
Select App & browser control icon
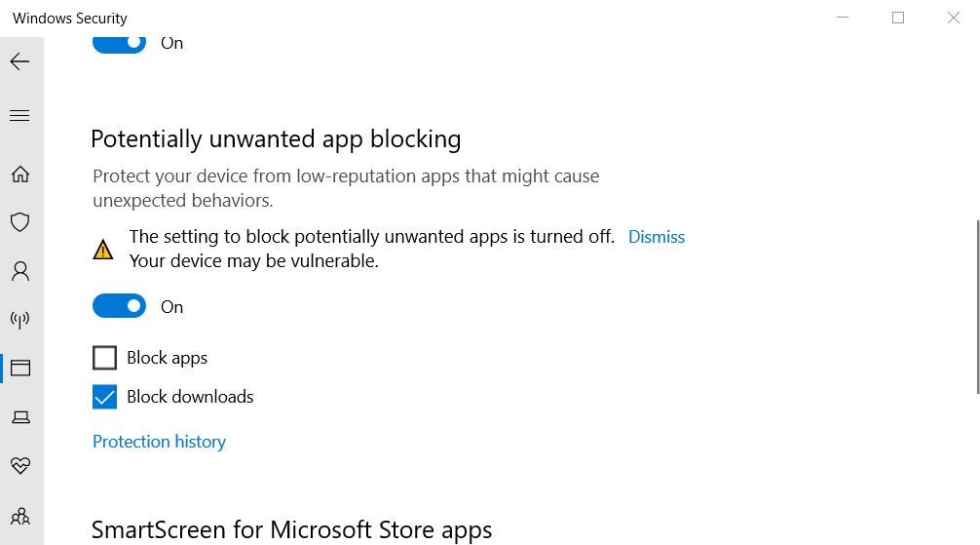[x=19, y=368]
